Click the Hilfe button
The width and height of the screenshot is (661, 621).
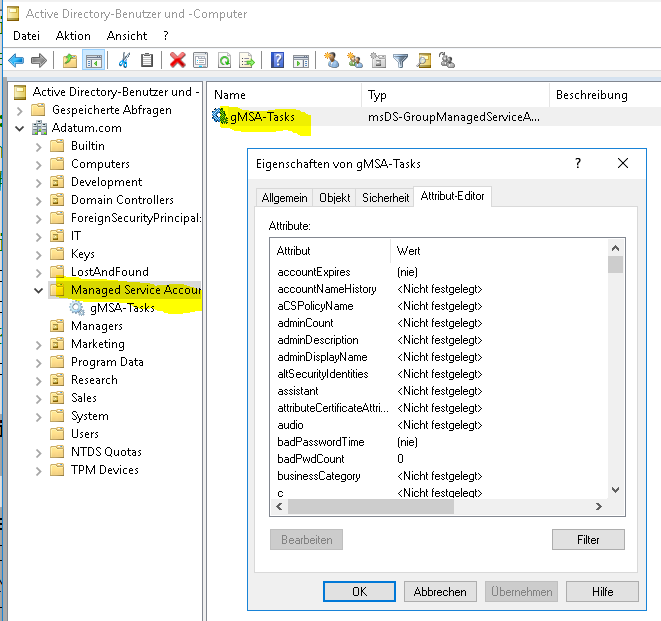pyautogui.click(x=602, y=591)
